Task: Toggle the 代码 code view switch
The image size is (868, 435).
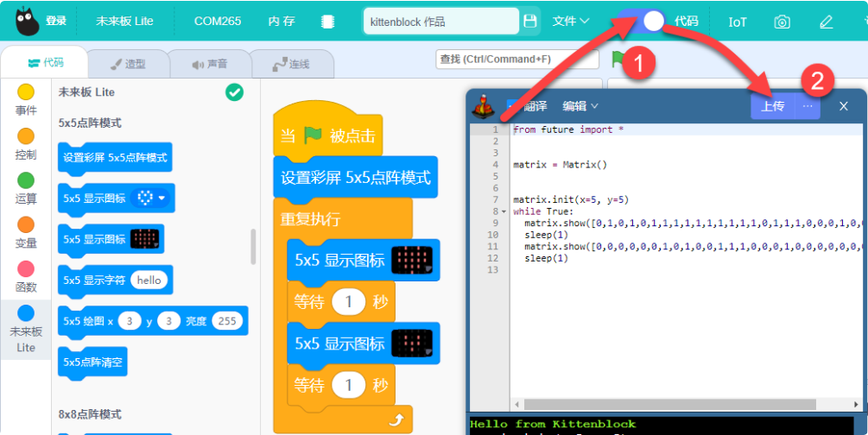Action: coord(642,21)
